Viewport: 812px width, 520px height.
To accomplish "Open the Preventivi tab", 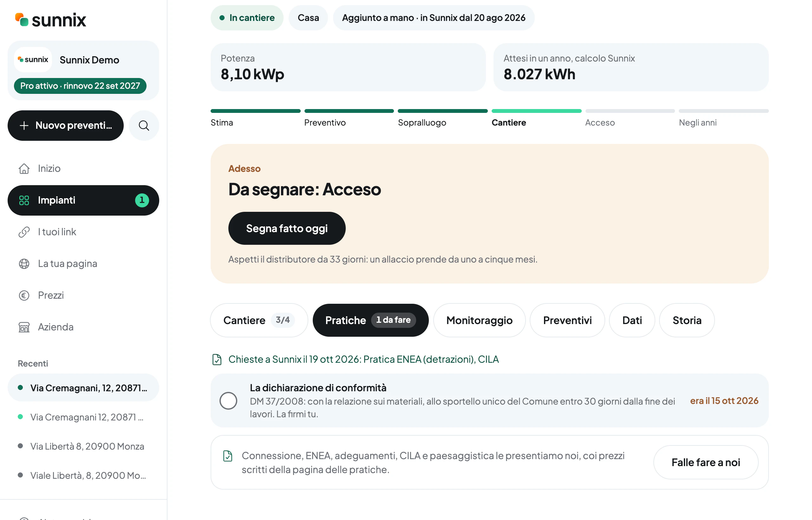I will (x=567, y=320).
